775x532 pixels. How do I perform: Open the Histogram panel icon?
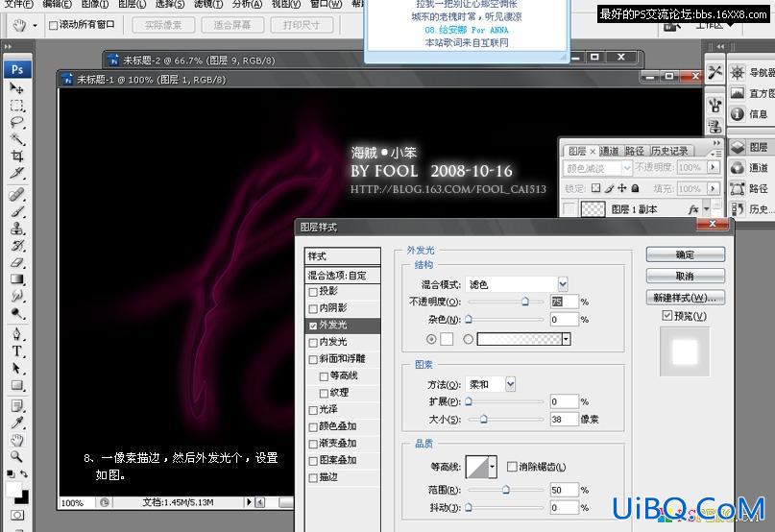click(738, 93)
